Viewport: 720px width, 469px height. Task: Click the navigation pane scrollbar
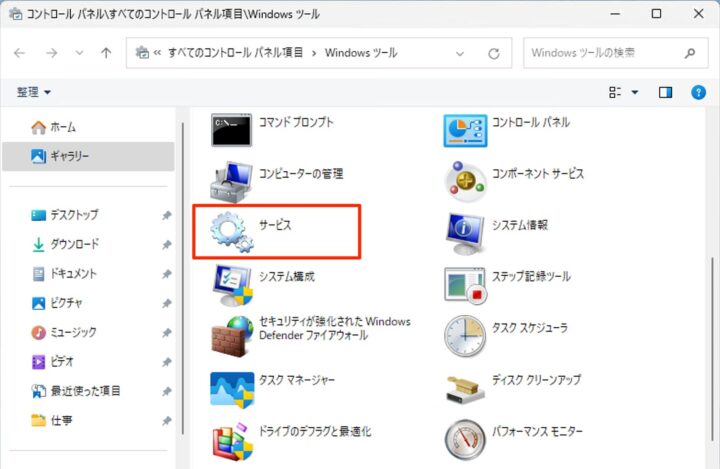tap(183, 278)
